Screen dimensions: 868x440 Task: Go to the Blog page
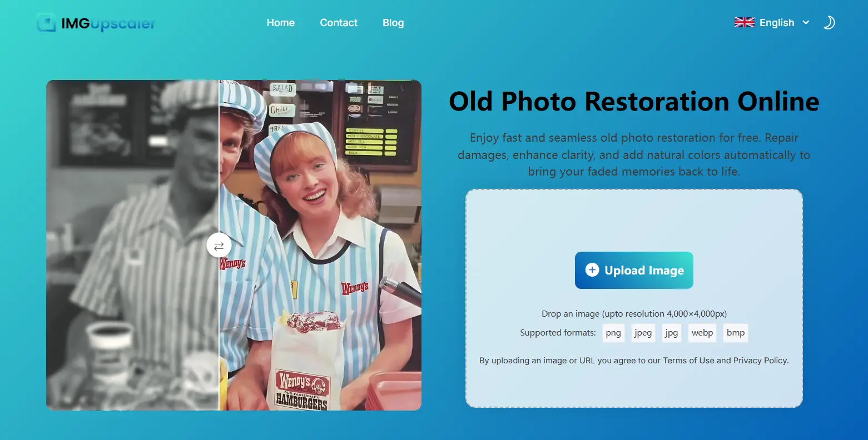pos(393,23)
